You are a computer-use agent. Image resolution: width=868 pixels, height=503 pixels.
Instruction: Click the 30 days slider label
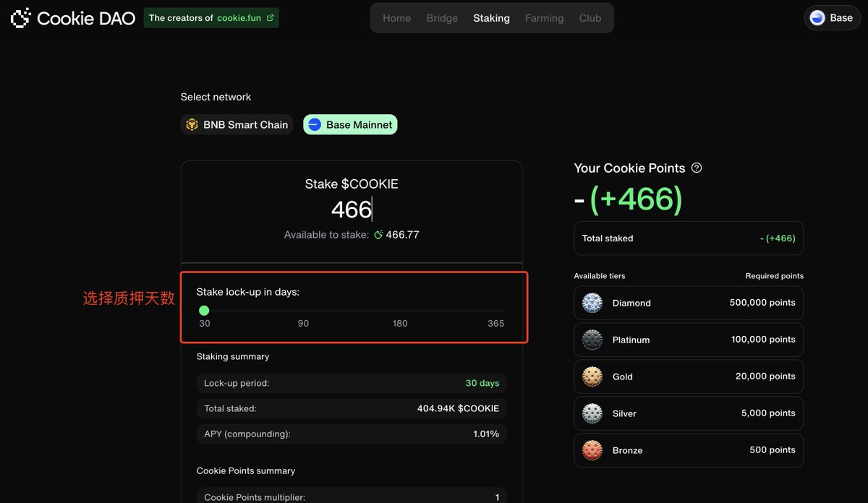click(x=205, y=323)
